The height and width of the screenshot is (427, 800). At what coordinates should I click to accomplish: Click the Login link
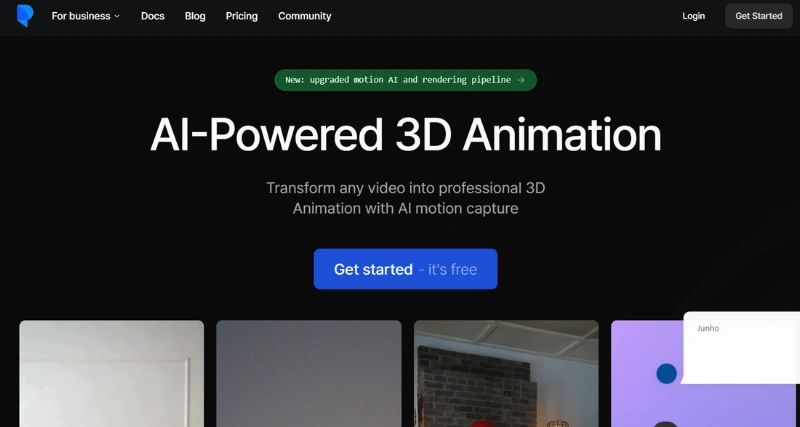(693, 16)
